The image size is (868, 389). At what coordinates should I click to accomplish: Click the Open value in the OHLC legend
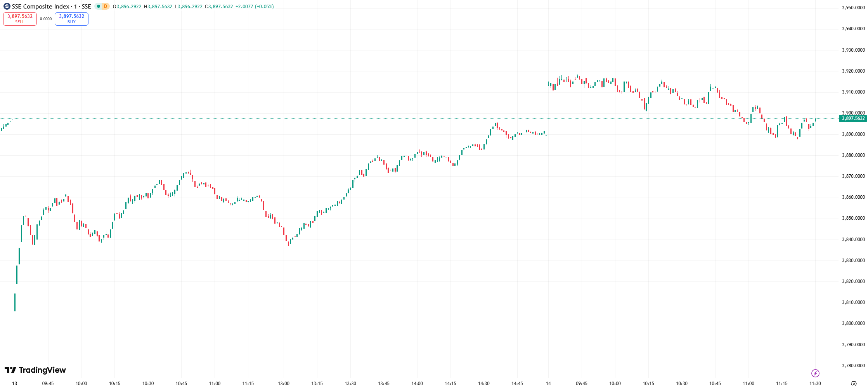pyautogui.click(x=129, y=7)
